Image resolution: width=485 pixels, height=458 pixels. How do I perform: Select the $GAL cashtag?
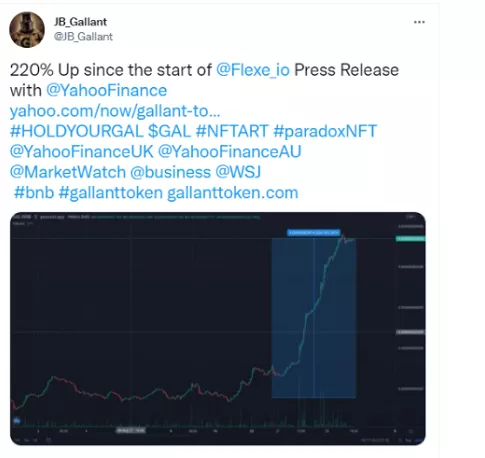click(169, 131)
